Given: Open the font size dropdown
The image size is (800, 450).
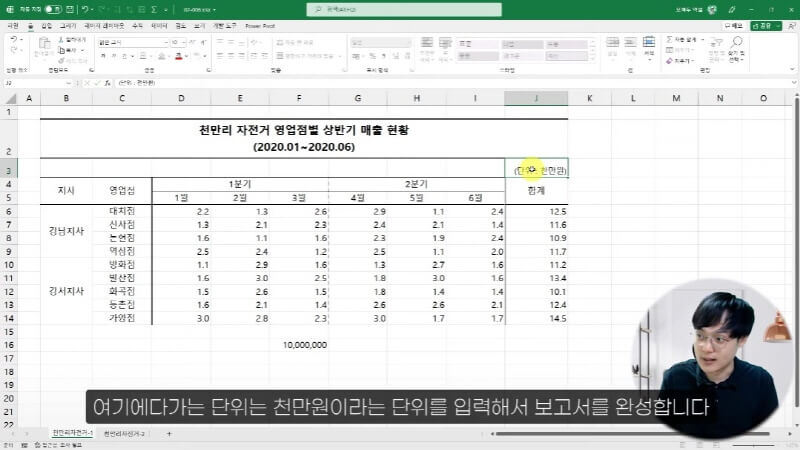Looking at the screenshot, I should [x=183, y=42].
